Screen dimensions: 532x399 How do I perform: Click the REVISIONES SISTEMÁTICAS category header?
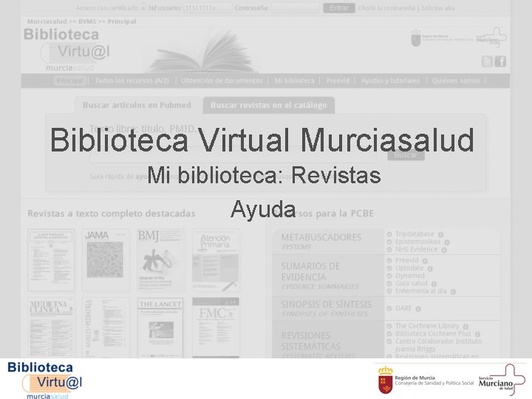[328, 340]
